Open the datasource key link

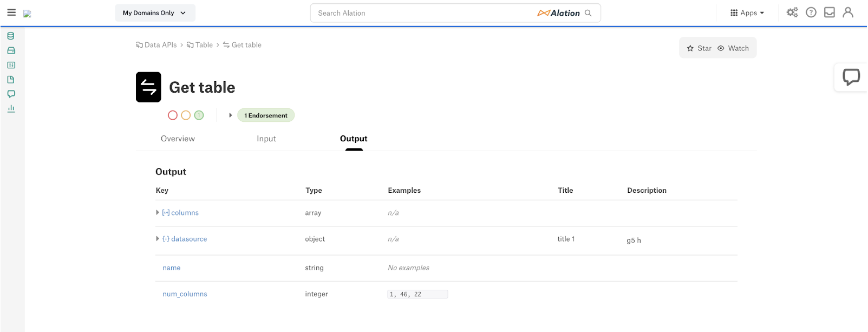[189, 239]
